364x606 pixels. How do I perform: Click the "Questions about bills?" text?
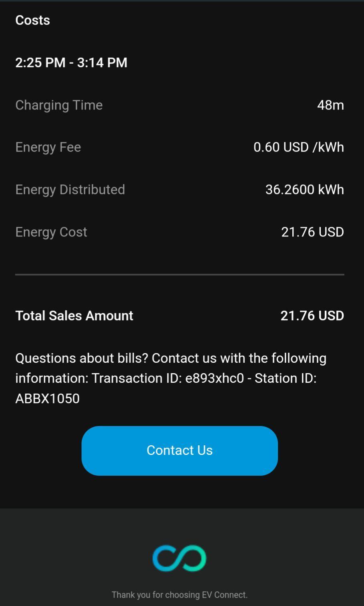[x=82, y=358]
